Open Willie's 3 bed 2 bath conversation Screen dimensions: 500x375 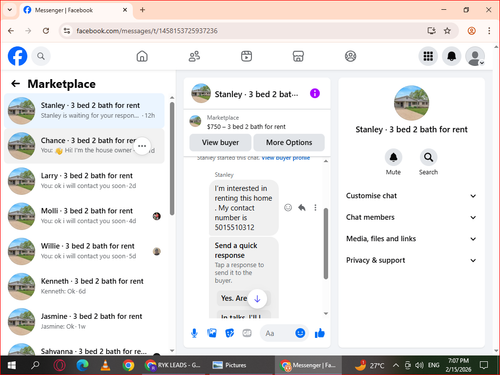84,251
